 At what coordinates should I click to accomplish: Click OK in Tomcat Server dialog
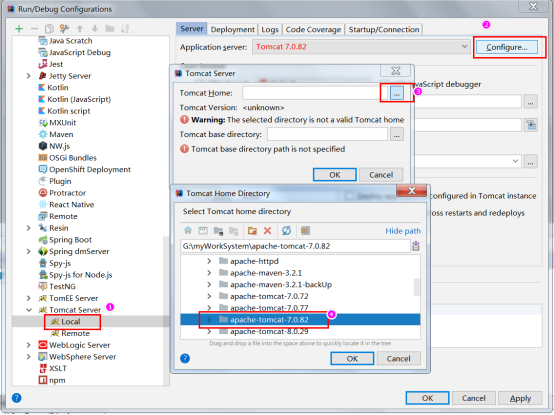(x=335, y=175)
